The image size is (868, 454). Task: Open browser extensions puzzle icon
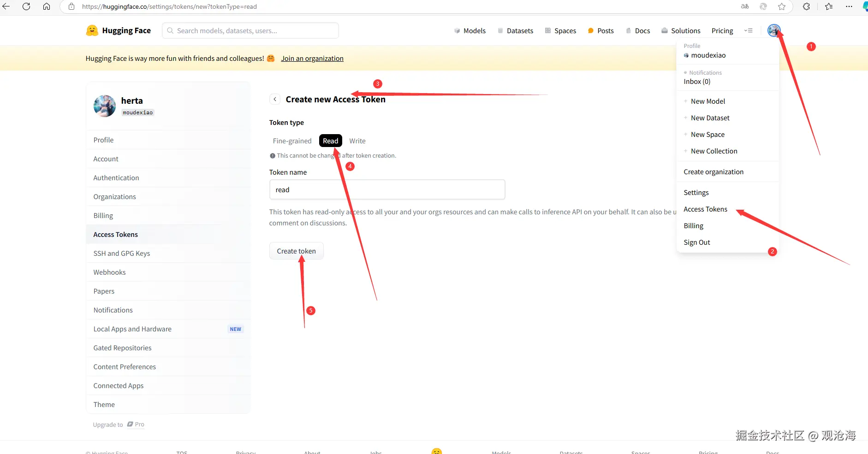pyautogui.click(x=806, y=6)
